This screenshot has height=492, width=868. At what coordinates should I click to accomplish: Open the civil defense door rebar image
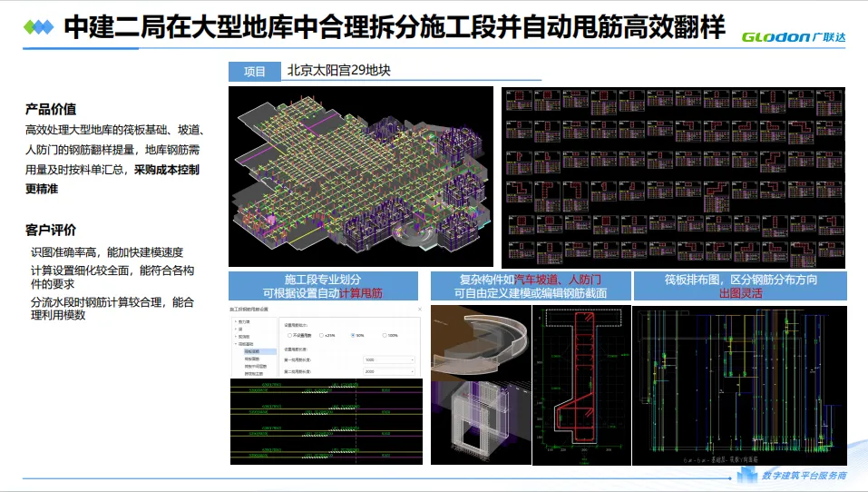click(481, 422)
